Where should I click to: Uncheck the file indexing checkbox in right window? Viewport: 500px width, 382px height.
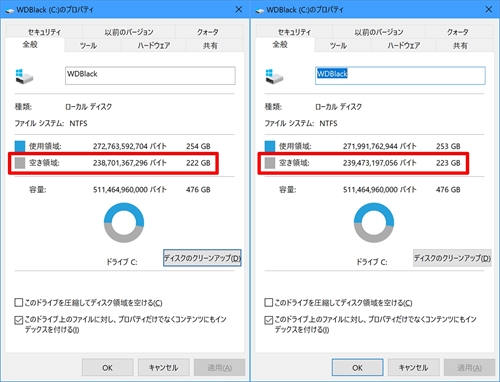click(x=268, y=320)
